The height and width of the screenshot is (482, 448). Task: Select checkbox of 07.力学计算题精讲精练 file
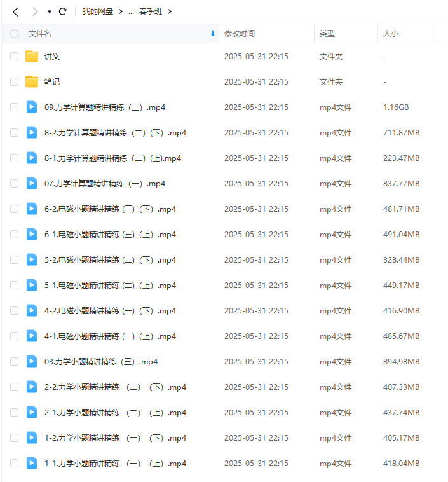click(x=15, y=184)
